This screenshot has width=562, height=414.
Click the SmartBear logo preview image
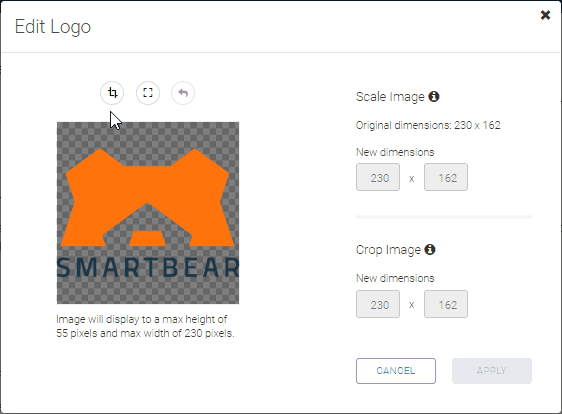(148, 213)
